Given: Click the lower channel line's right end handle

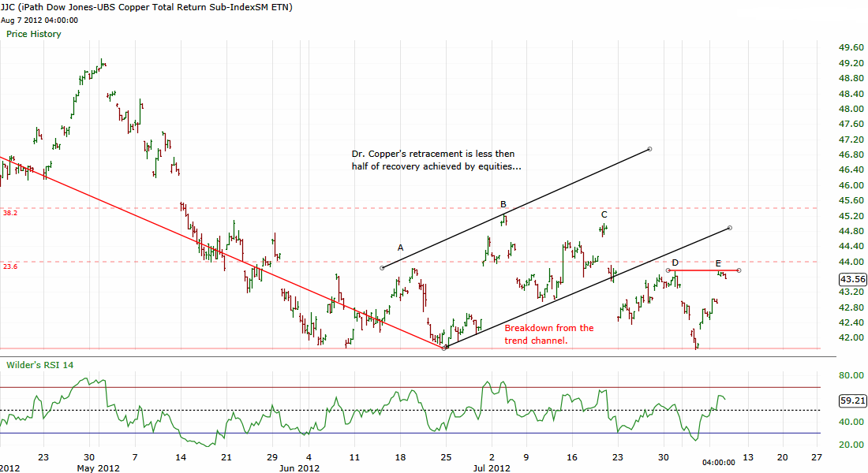Looking at the screenshot, I should [x=730, y=228].
